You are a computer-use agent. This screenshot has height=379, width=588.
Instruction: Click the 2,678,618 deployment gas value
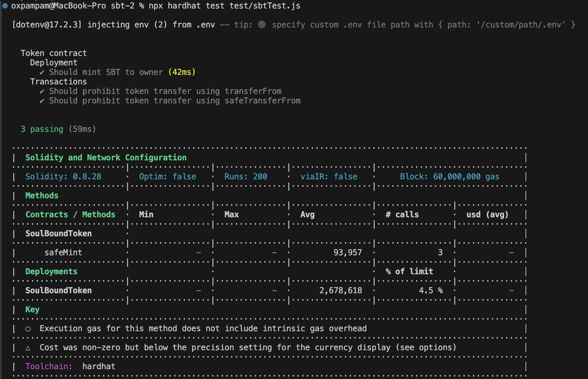[340, 291]
